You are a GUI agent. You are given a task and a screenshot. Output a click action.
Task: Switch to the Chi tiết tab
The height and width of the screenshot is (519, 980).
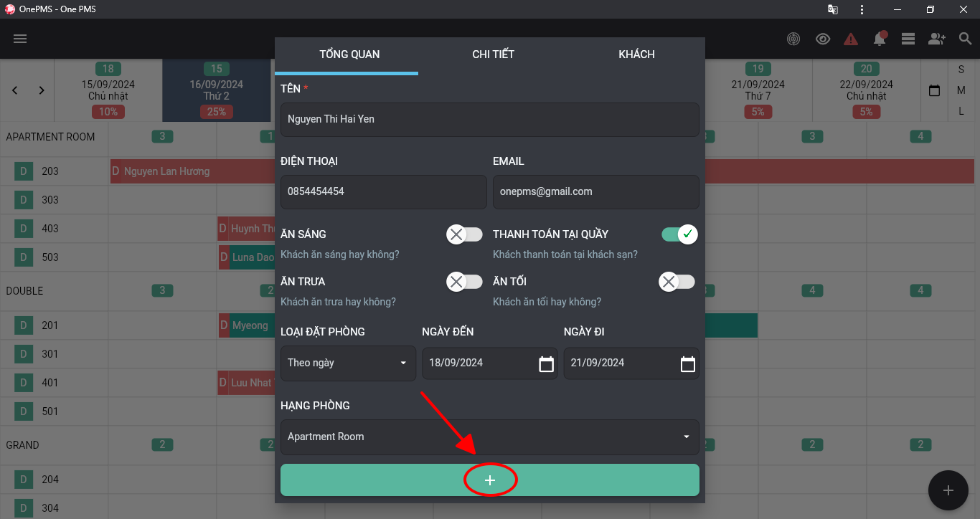pos(493,54)
